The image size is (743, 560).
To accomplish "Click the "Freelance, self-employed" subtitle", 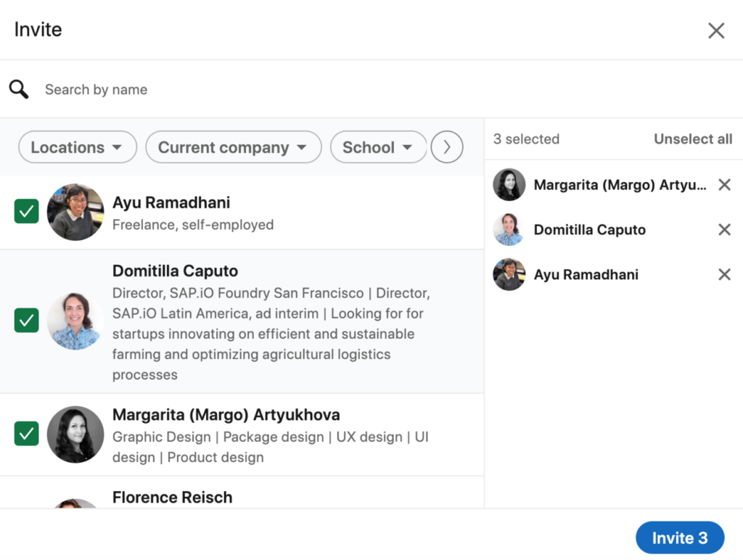I will (x=193, y=225).
